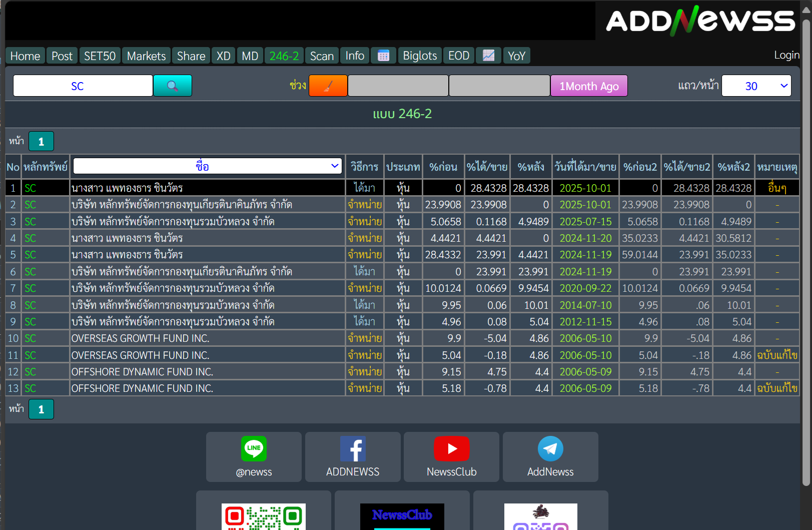812x530 pixels.
Task: Open the LINE @newss link
Action: click(x=254, y=456)
